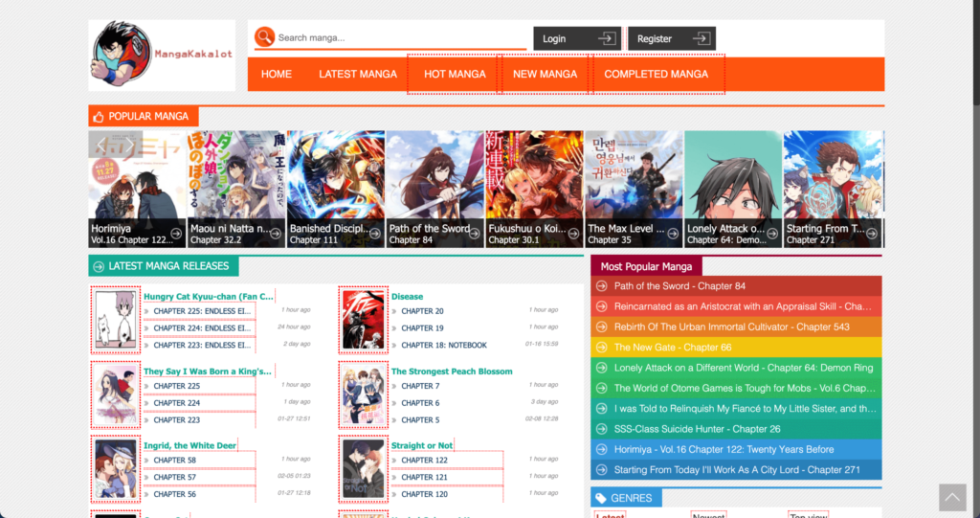Image resolution: width=980 pixels, height=518 pixels.
Task: Click into the Search manga field
Action: click(397, 38)
